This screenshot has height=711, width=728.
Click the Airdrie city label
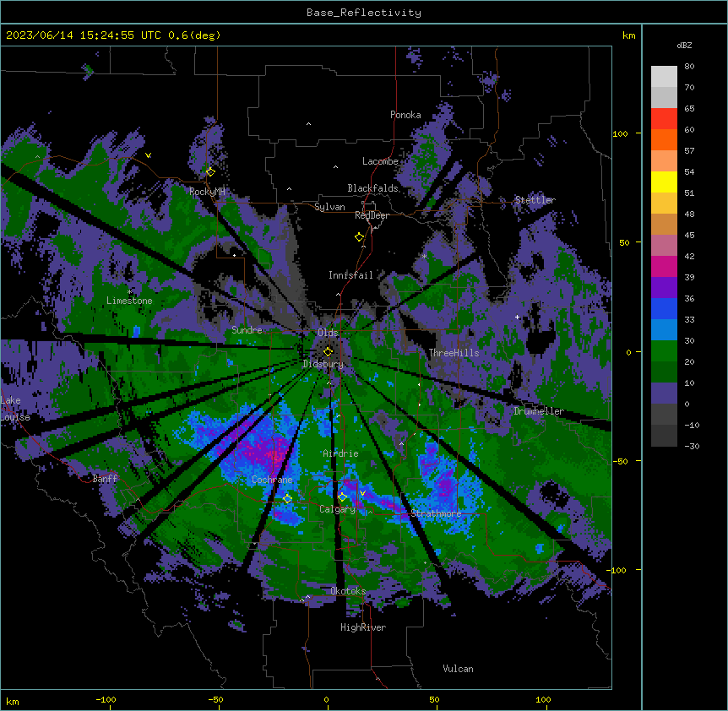[341, 453]
